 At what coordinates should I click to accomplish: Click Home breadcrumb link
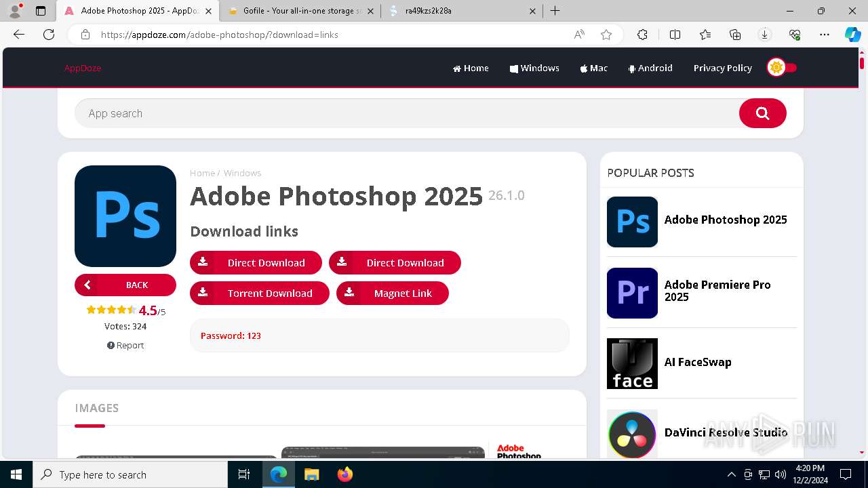coord(202,173)
